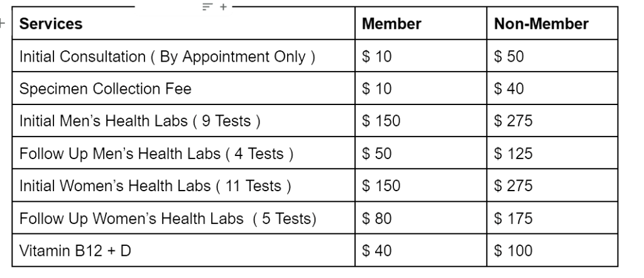Click the add row plus icon left of Services

2,24
